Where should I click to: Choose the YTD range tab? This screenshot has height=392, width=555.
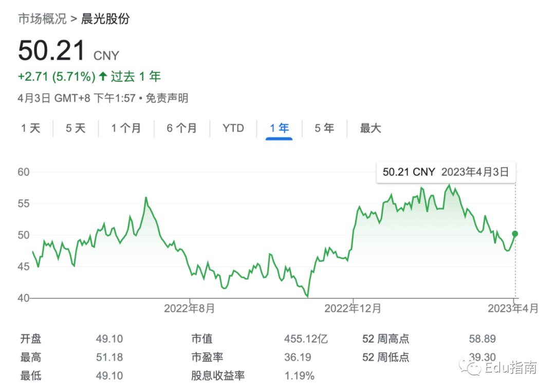tap(233, 128)
